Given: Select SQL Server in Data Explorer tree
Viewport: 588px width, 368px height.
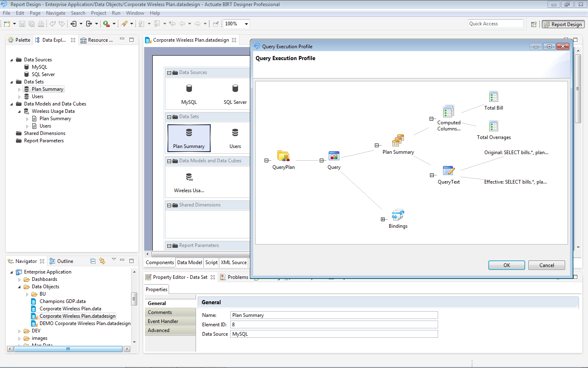Looking at the screenshot, I should pyautogui.click(x=43, y=74).
